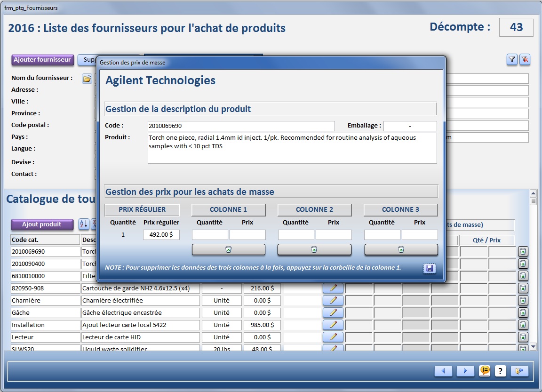Select description Ajout lecteur carte local 5422

[x=140, y=325]
